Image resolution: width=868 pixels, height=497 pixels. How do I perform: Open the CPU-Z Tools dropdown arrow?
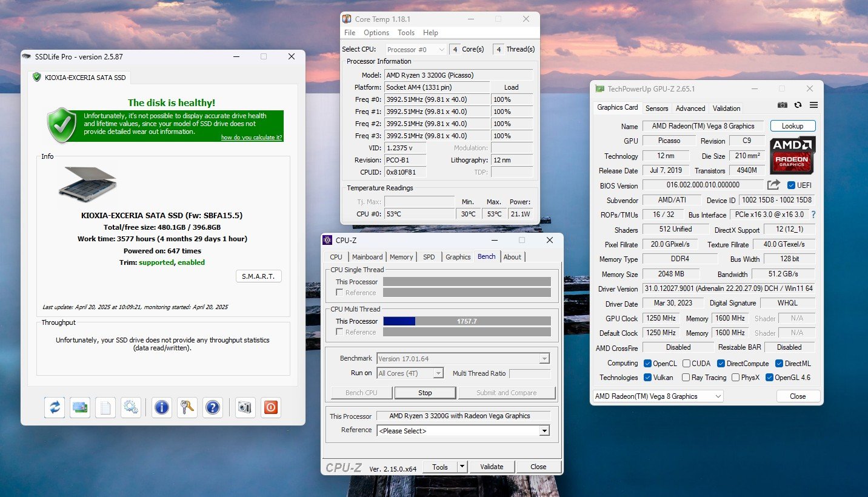tap(462, 467)
